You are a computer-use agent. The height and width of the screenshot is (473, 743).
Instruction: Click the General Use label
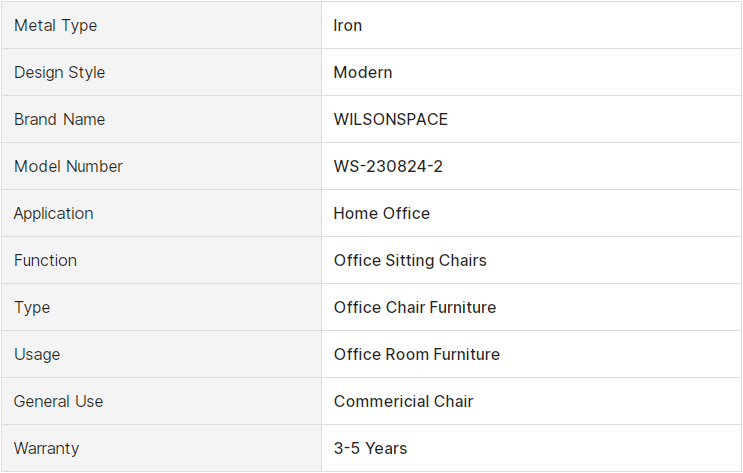[x=58, y=401]
